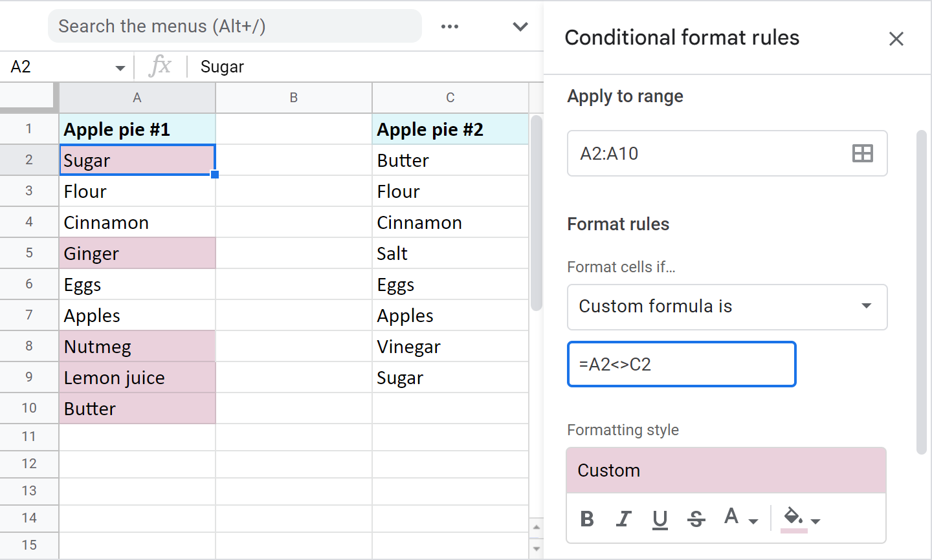Click the Search the menus box
Image resolution: width=932 pixels, height=560 pixels.
234,26
